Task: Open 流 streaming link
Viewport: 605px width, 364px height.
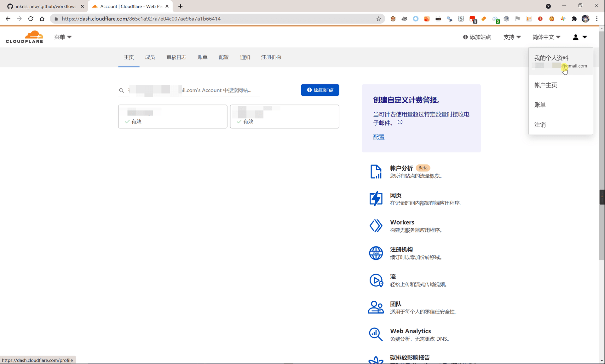Action: click(393, 277)
